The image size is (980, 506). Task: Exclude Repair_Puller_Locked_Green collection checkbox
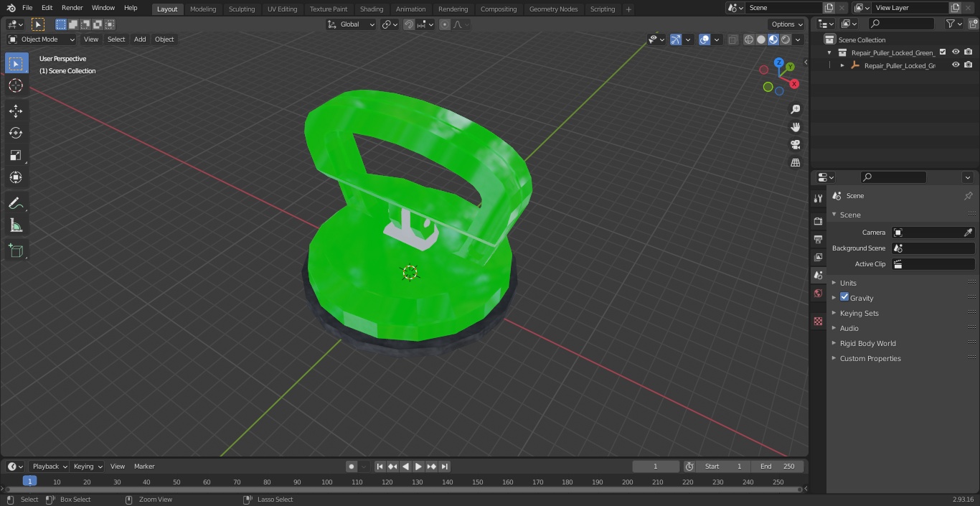[x=943, y=52]
